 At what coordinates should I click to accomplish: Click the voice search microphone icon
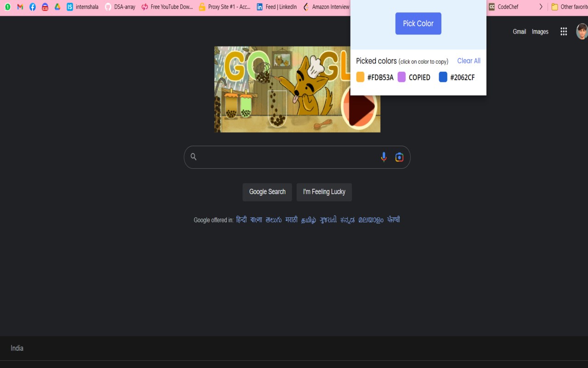click(384, 157)
